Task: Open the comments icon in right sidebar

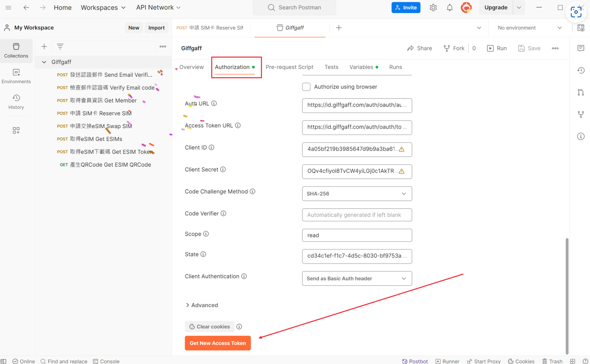Action: click(x=581, y=48)
